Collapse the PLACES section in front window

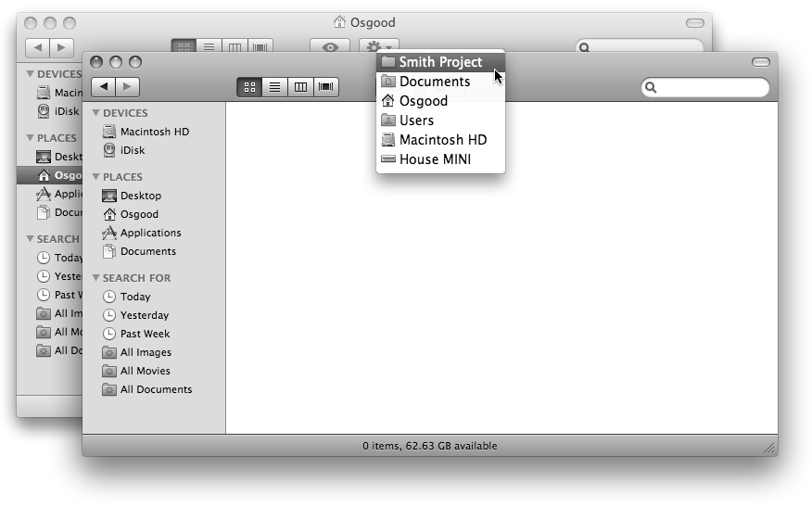[96, 177]
